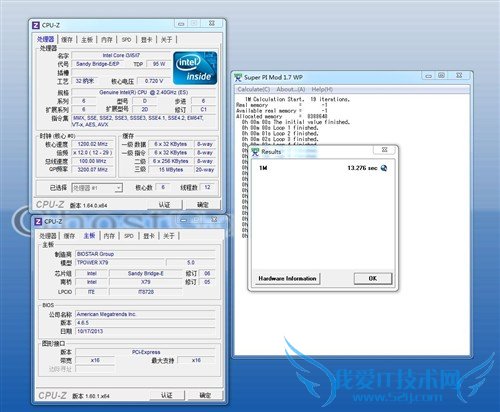Open 关于 tab in bottom CPU-Z window
Screen dimensions: 500x412
point(169,236)
